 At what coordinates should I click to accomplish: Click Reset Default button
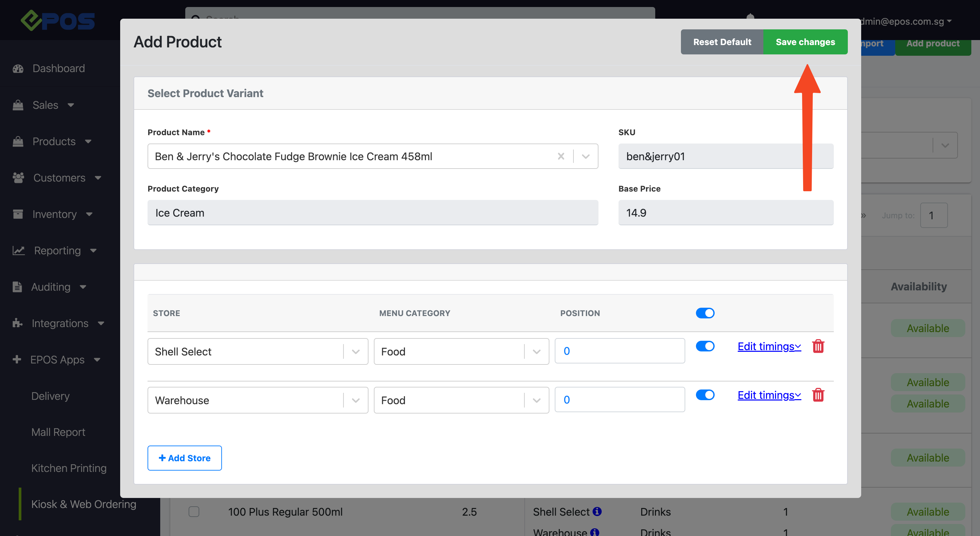pos(722,42)
